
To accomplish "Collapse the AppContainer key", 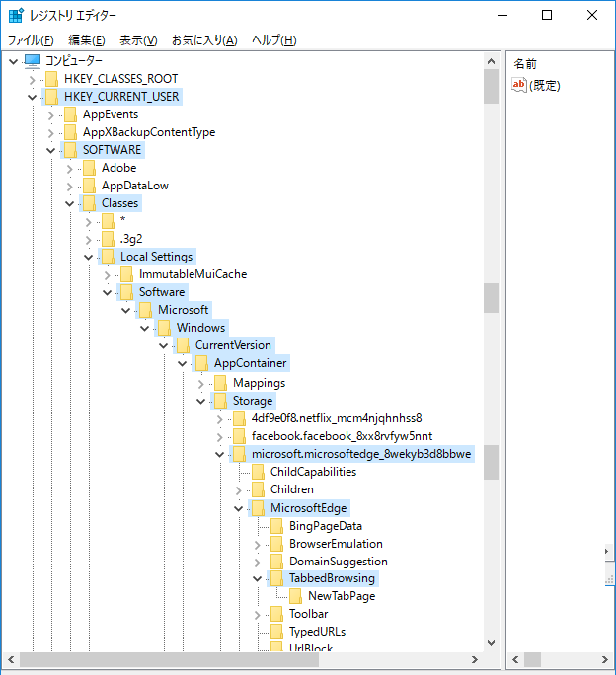I will (183, 364).
